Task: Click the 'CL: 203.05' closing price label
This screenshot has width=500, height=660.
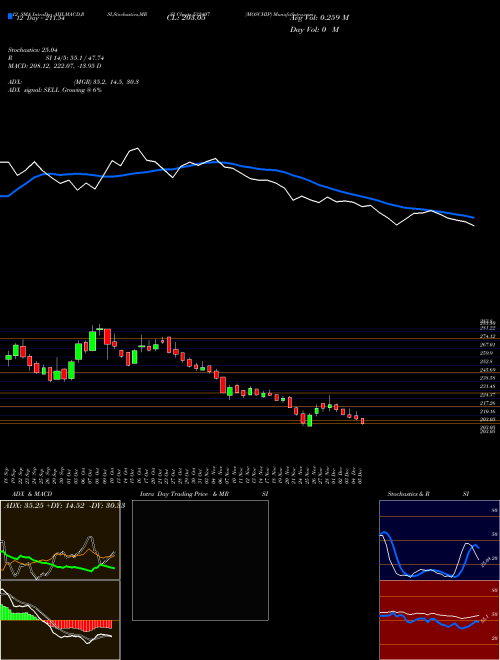Action: pyautogui.click(x=186, y=18)
